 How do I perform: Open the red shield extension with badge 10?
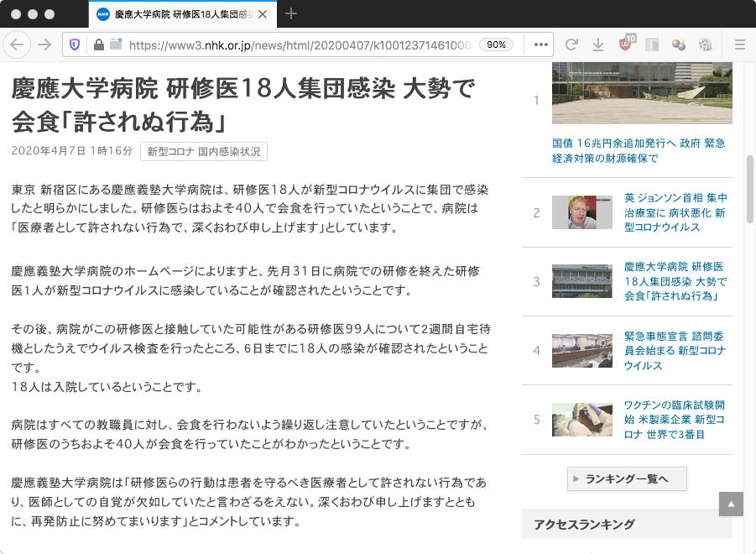[626, 44]
